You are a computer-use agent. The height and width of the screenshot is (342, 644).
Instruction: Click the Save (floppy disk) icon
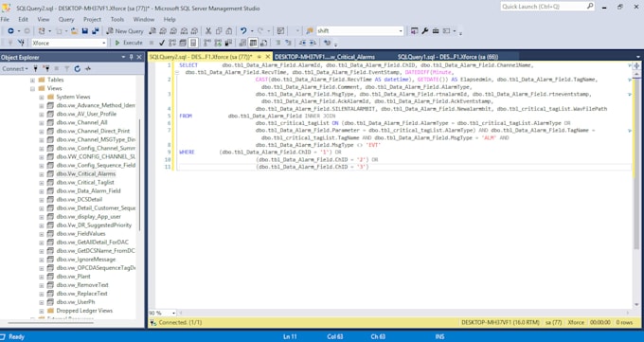pyautogui.click(x=85, y=31)
